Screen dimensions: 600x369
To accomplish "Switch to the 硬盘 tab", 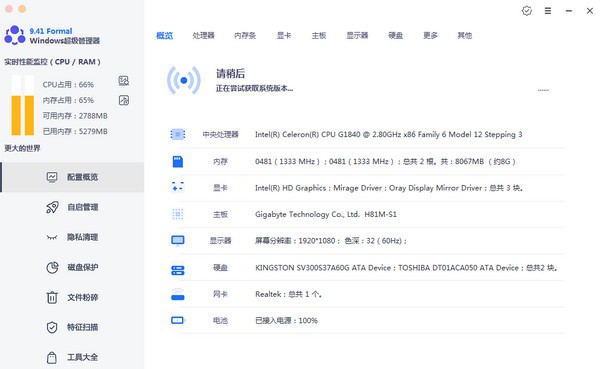I will tap(395, 36).
